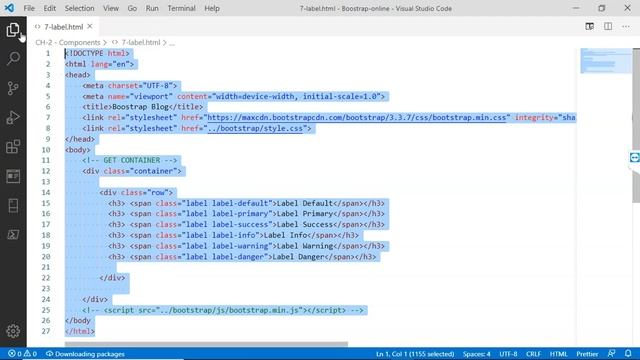Click the charset="UTF-8" meta line
Screen dimensions: 640x360
click(x=130, y=85)
